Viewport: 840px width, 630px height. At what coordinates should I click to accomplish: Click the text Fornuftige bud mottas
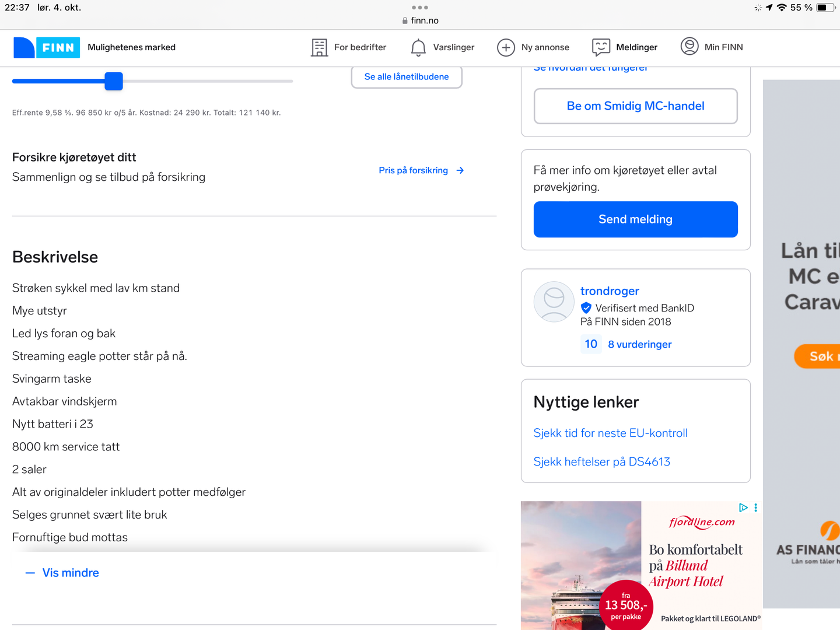pyautogui.click(x=70, y=537)
